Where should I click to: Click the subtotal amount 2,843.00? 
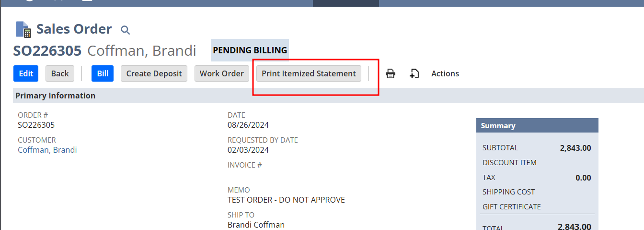pyautogui.click(x=575, y=148)
